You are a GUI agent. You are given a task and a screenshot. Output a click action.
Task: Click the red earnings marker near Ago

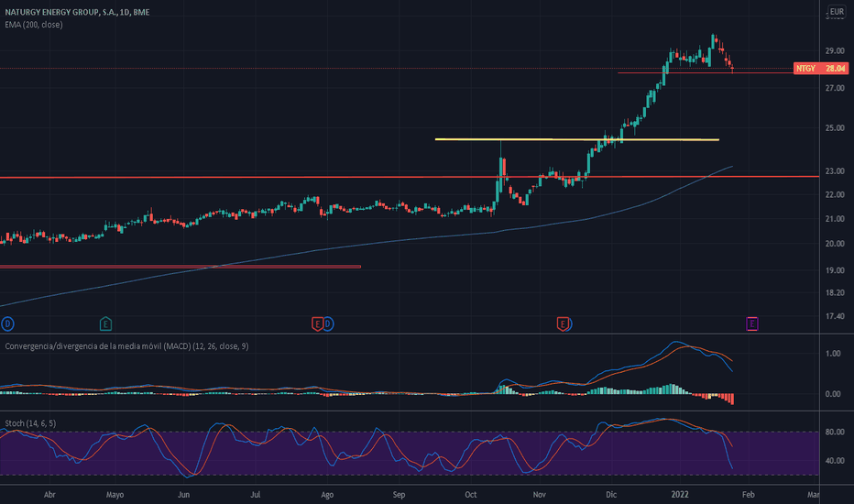click(x=317, y=324)
